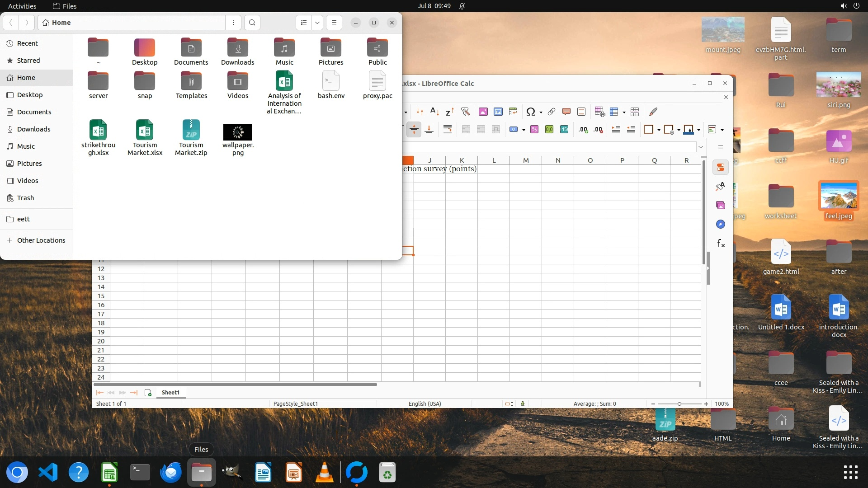The image size is (868, 488).
Task: Click the Add Decimal Place icon
Action: [583, 130]
